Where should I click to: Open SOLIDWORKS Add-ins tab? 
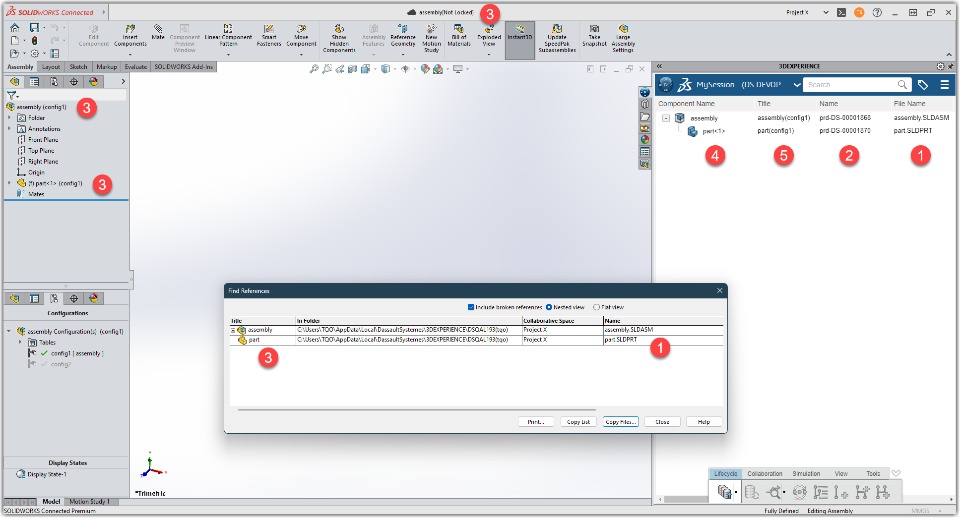pyautogui.click(x=183, y=67)
